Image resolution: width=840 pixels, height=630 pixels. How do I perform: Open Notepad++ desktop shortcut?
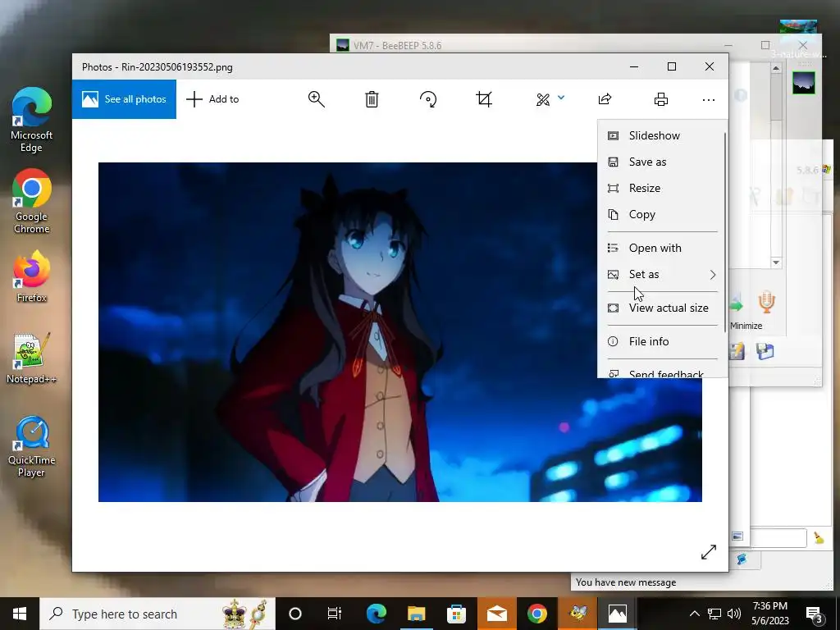[32, 358]
